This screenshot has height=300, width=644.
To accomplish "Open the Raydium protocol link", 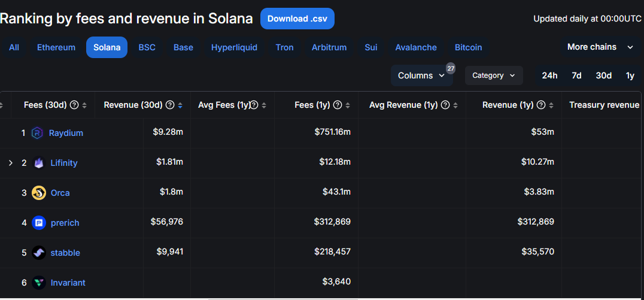I will (66, 133).
